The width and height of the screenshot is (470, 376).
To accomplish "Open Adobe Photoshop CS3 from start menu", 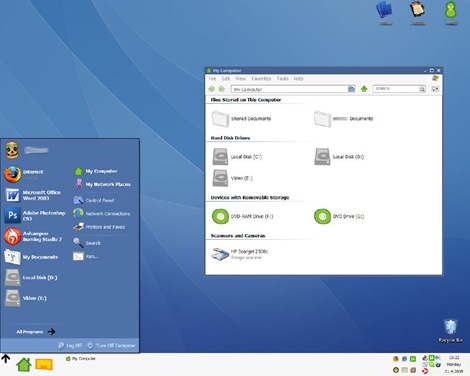I will [x=35, y=215].
